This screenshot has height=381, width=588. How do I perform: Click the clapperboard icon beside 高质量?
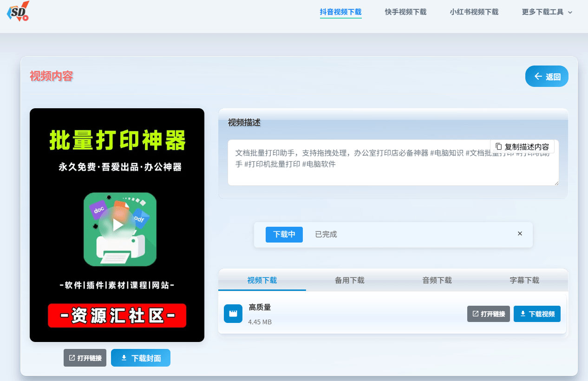(233, 314)
